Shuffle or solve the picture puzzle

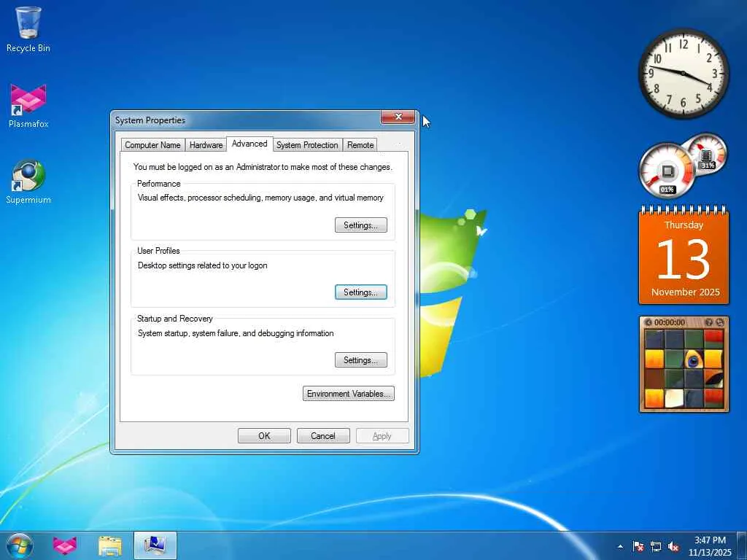(720, 322)
